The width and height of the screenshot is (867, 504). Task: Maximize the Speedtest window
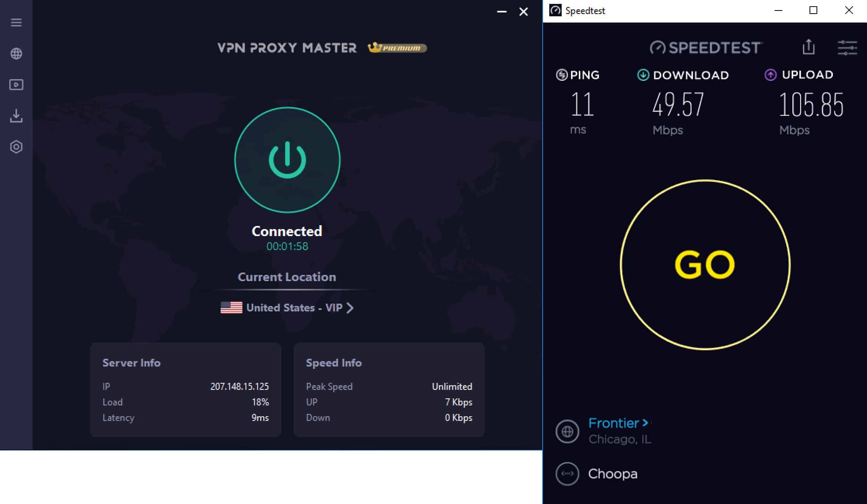click(813, 10)
